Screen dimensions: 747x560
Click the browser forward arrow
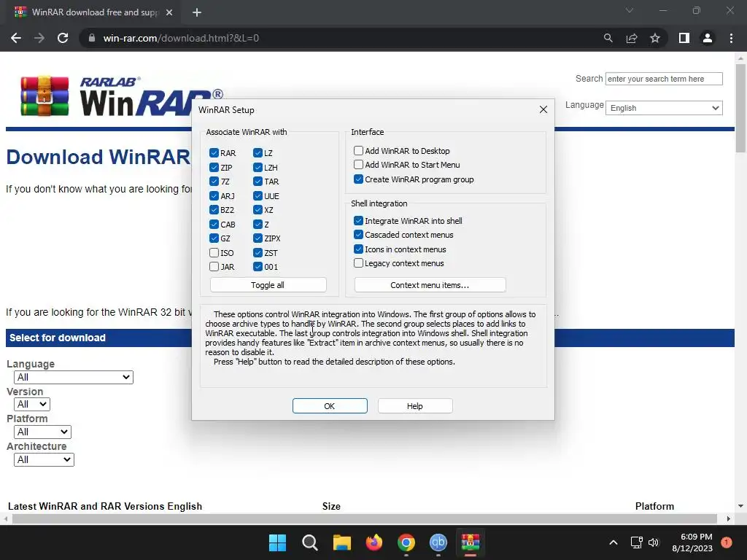(x=39, y=38)
